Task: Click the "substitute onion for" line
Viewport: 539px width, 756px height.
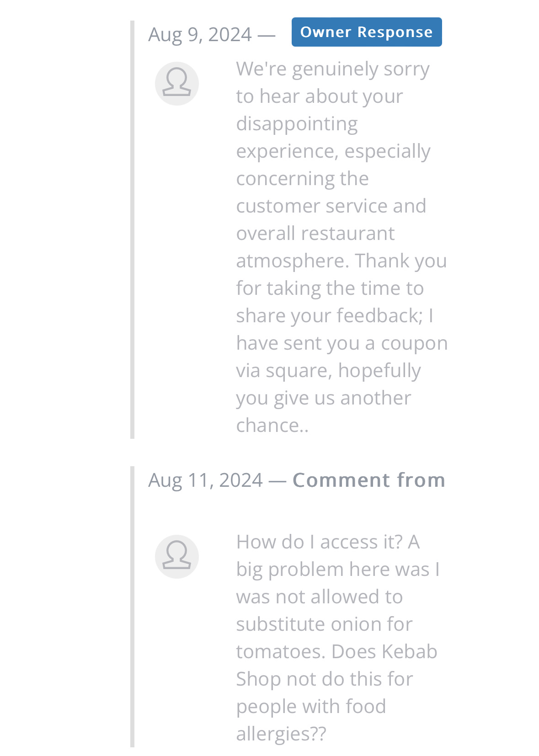Action: (x=324, y=624)
